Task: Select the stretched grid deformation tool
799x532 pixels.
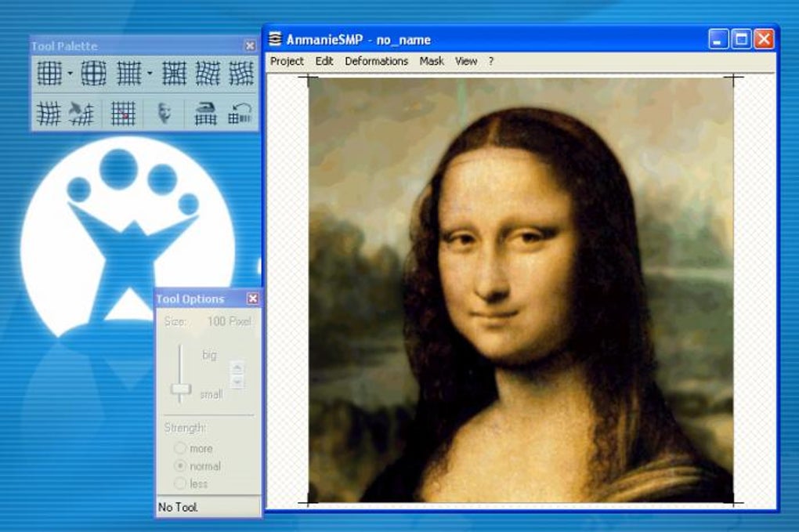Action: [129, 73]
